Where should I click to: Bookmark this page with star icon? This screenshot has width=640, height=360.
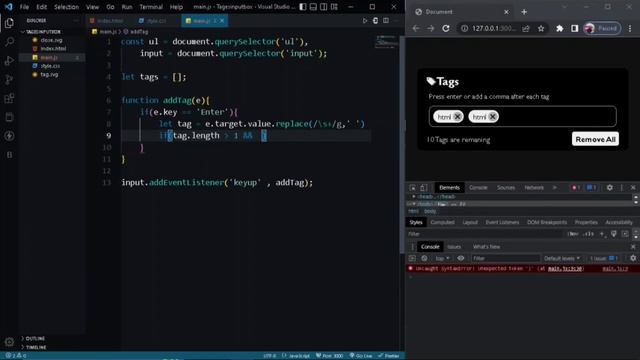point(541,28)
